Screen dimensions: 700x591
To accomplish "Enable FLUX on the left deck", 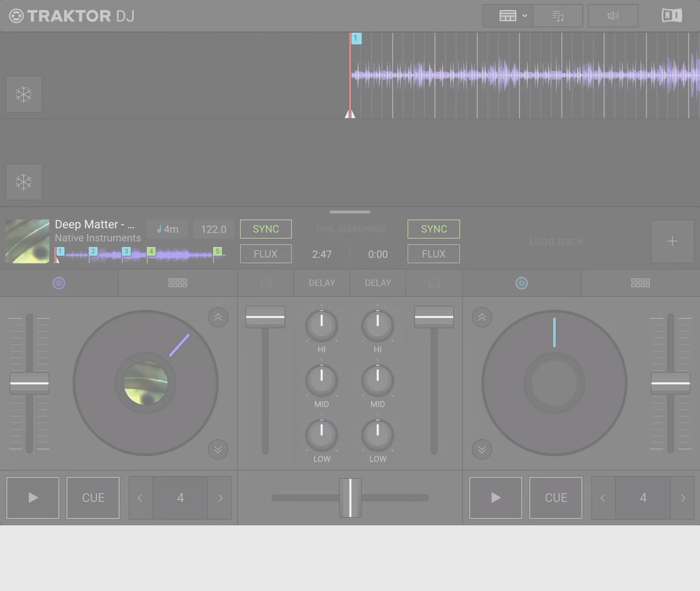I will coord(266,254).
